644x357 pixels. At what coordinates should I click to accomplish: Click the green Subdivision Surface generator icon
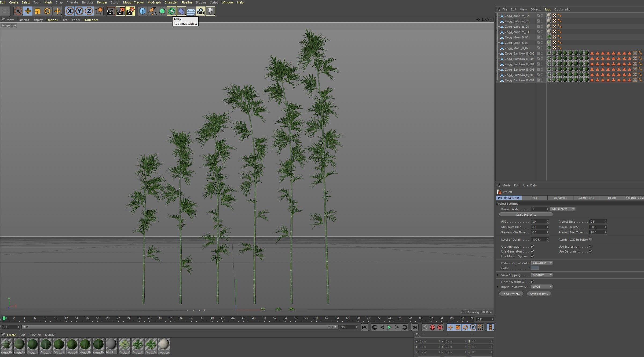click(x=162, y=11)
